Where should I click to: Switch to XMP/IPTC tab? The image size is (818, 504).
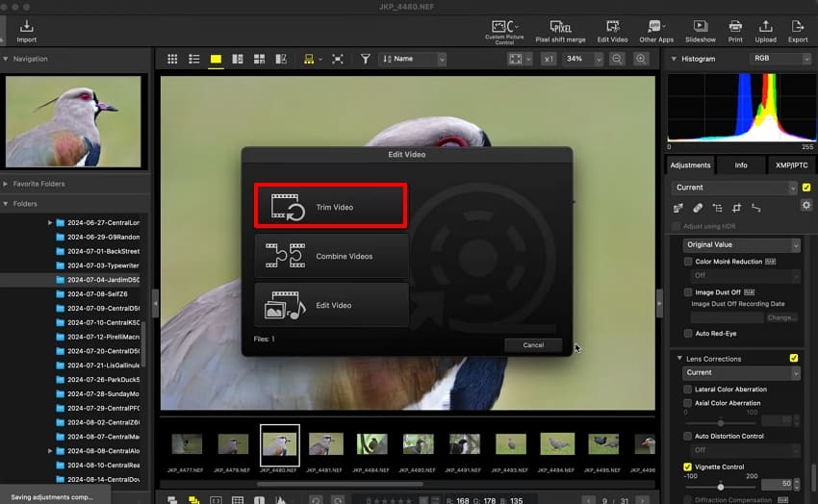pos(791,165)
